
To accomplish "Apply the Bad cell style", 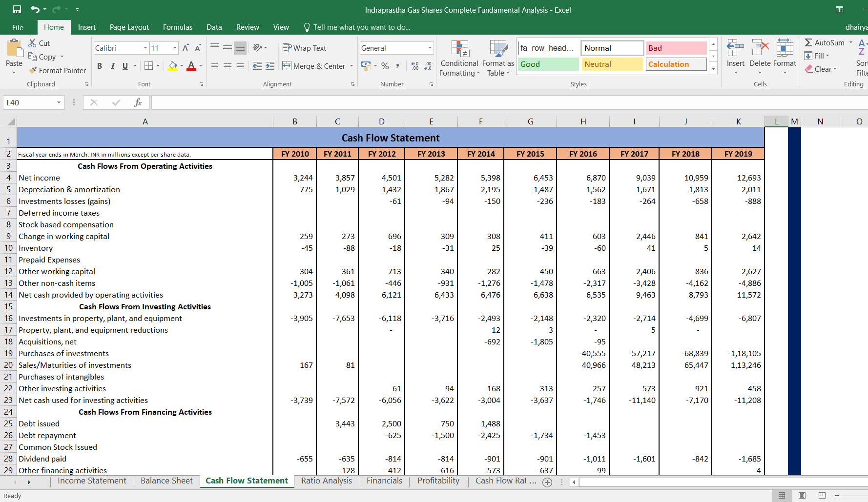I will [676, 48].
